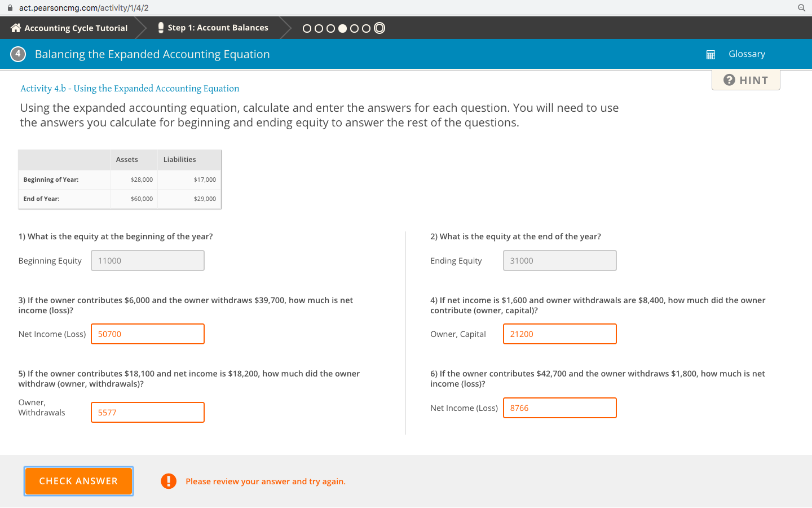Click the question mark icon on the HINT button
812x508 pixels.
coord(729,80)
